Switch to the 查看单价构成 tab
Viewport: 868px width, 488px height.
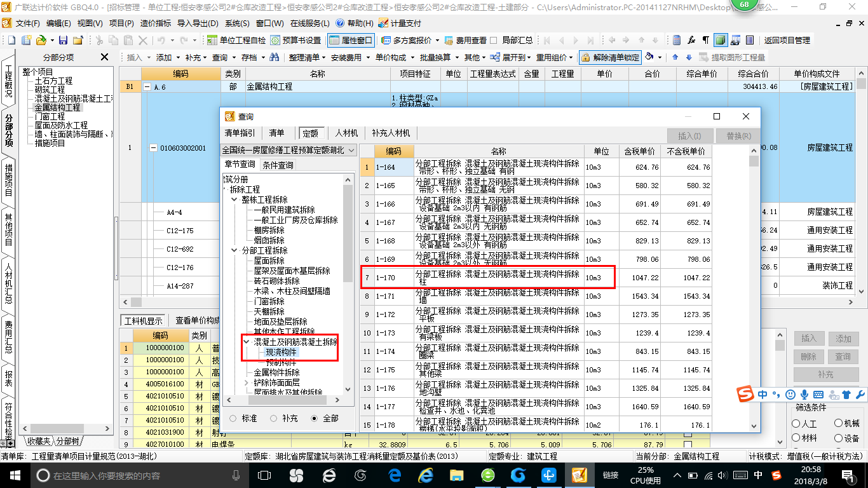click(x=198, y=321)
